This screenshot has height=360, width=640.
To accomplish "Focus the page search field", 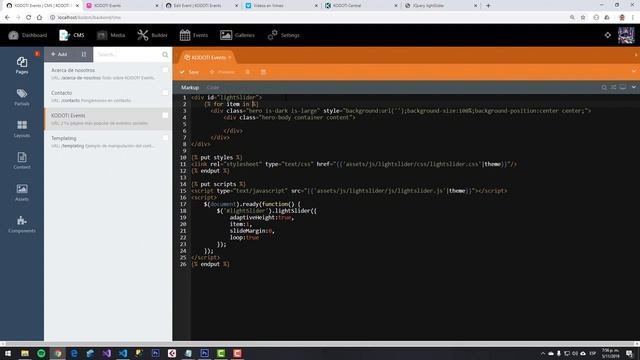I will 128,54.
